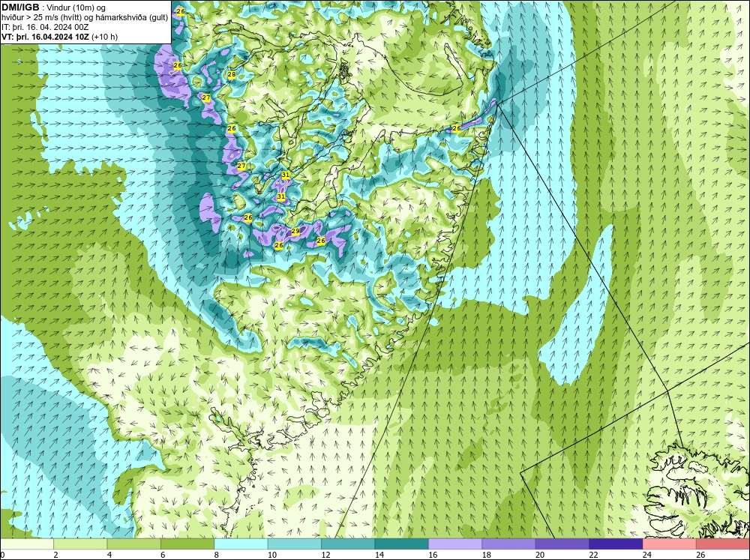
Task: Click the legend scale value 16
Action: click(x=433, y=555)
